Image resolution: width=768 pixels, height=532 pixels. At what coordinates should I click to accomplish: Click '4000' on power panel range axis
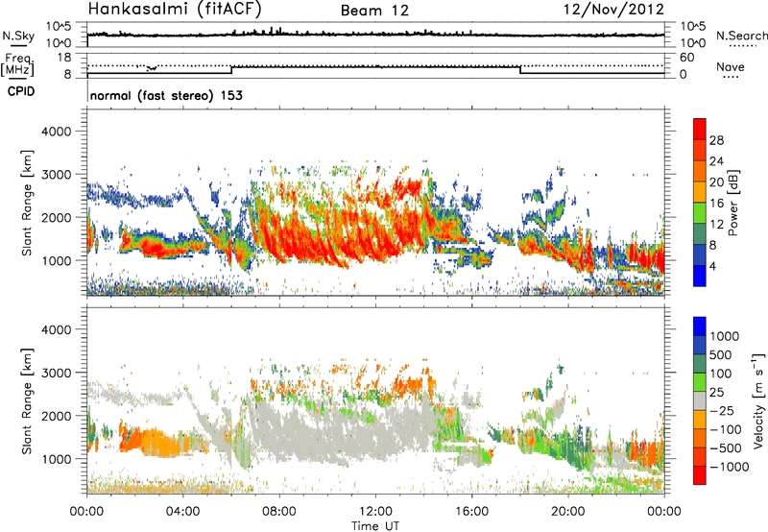[x=56, y=132]
